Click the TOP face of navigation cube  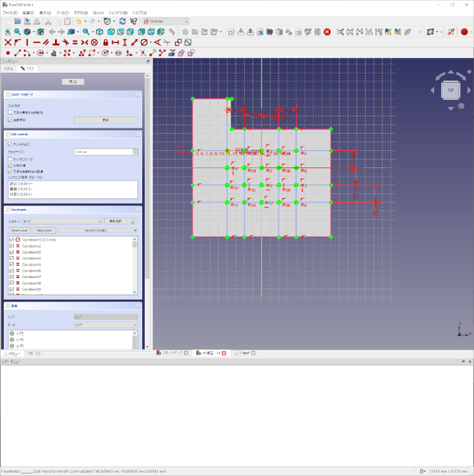pos(450,90)
